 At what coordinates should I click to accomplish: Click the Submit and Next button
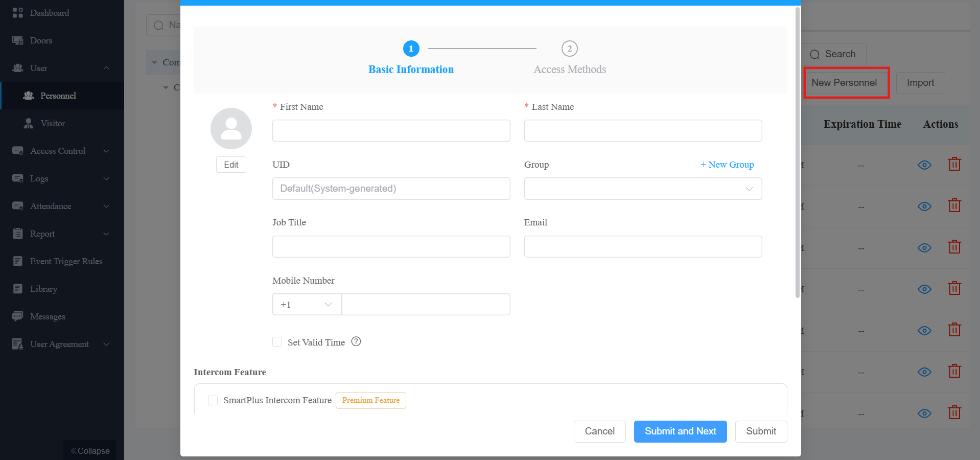[680, 431]
